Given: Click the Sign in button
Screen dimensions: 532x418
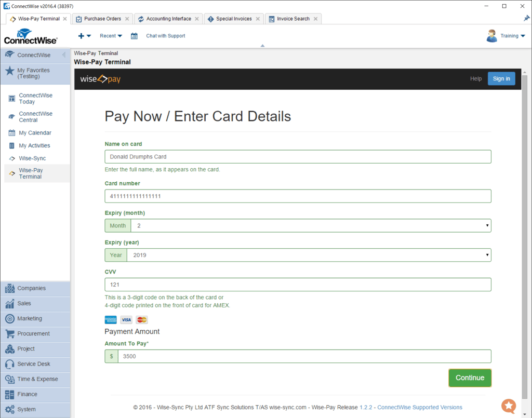Looking at the screenshot, I should tap(501, 78).
